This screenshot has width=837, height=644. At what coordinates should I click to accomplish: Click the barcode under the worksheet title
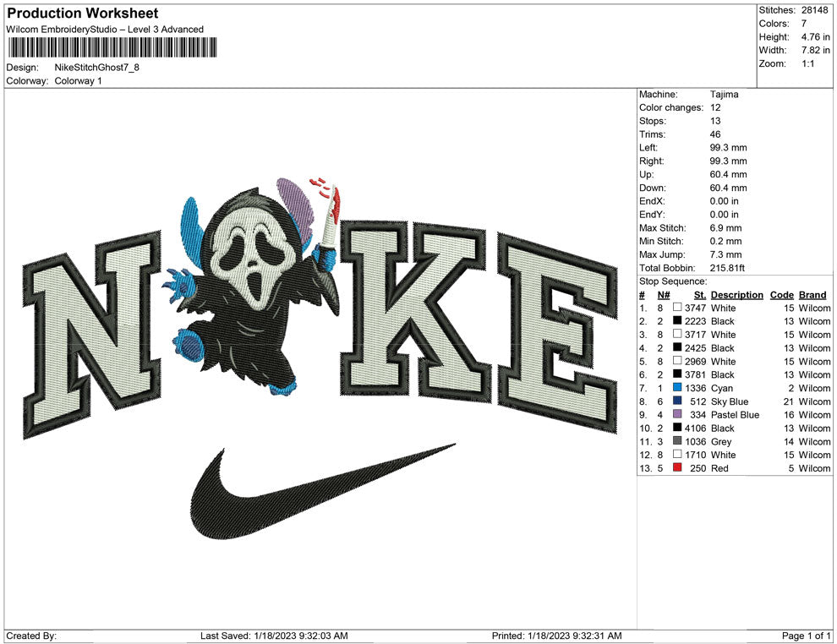(x=112, y=47)
